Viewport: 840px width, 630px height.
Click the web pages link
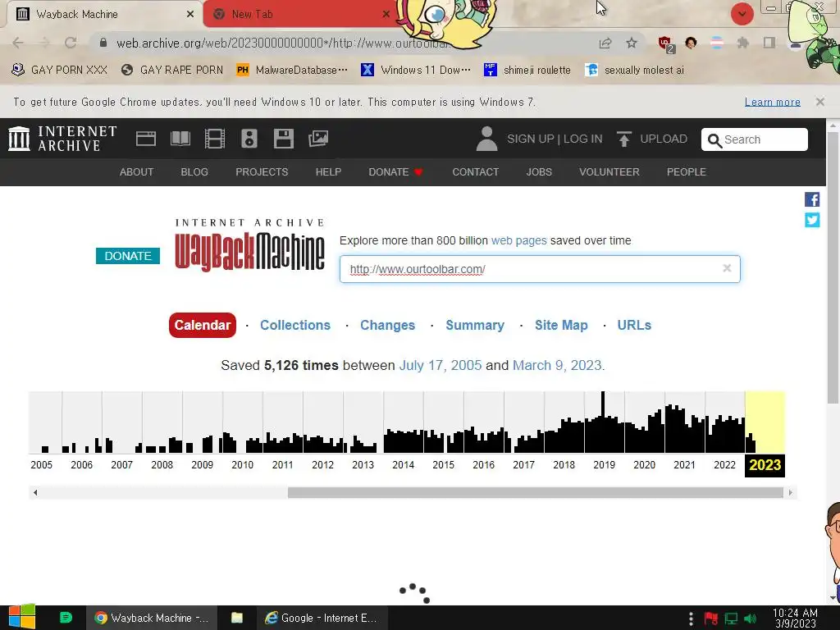[519, 240]
